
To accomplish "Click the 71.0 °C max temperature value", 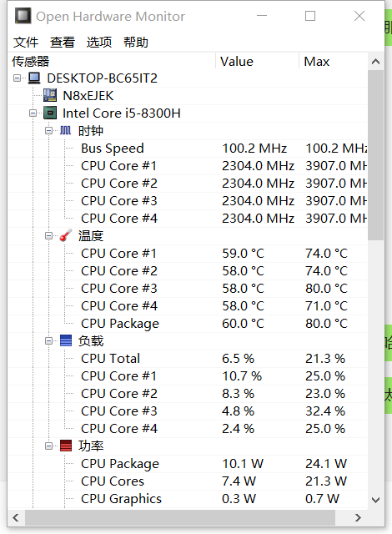I will (x=326, y=306).
